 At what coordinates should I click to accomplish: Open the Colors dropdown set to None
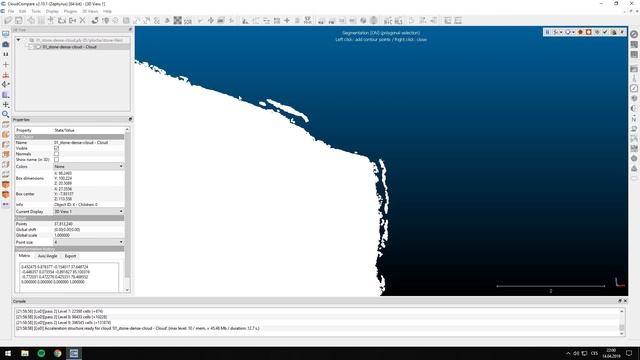(88, 167)
